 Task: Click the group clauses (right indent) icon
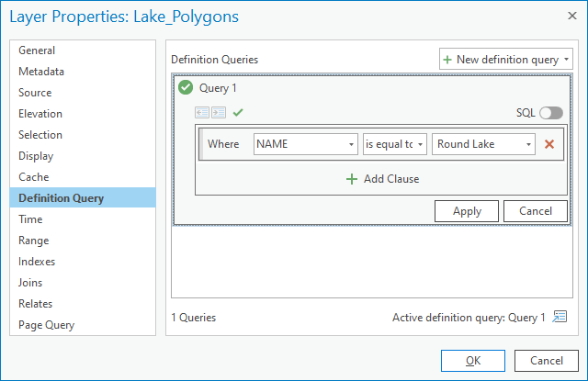pos(219,112)
